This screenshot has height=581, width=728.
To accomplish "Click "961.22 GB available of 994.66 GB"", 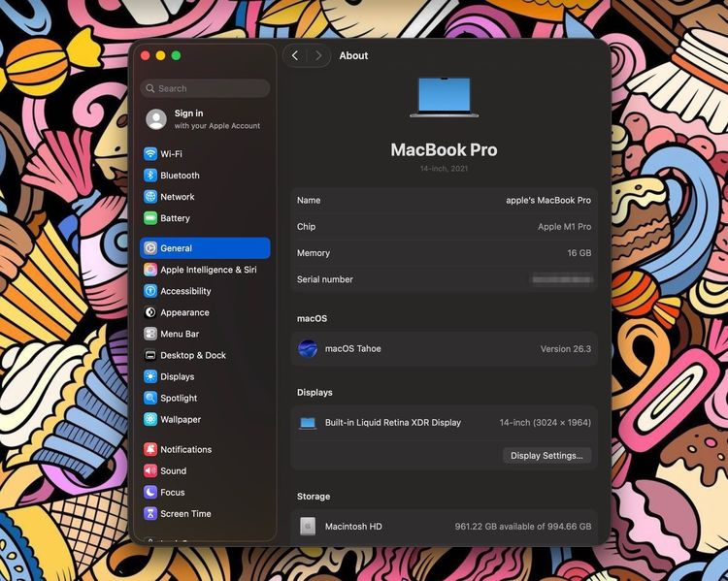I will click(x=523, y=527).
